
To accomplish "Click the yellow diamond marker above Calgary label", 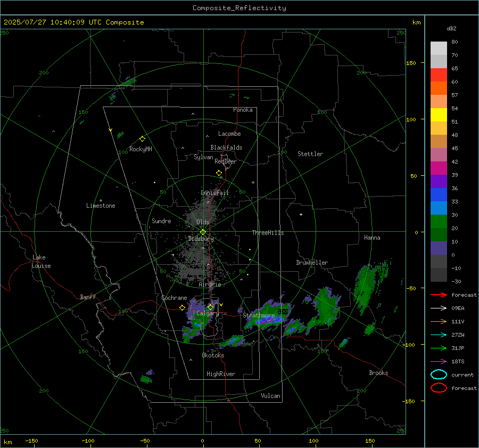I will (210, 307).
